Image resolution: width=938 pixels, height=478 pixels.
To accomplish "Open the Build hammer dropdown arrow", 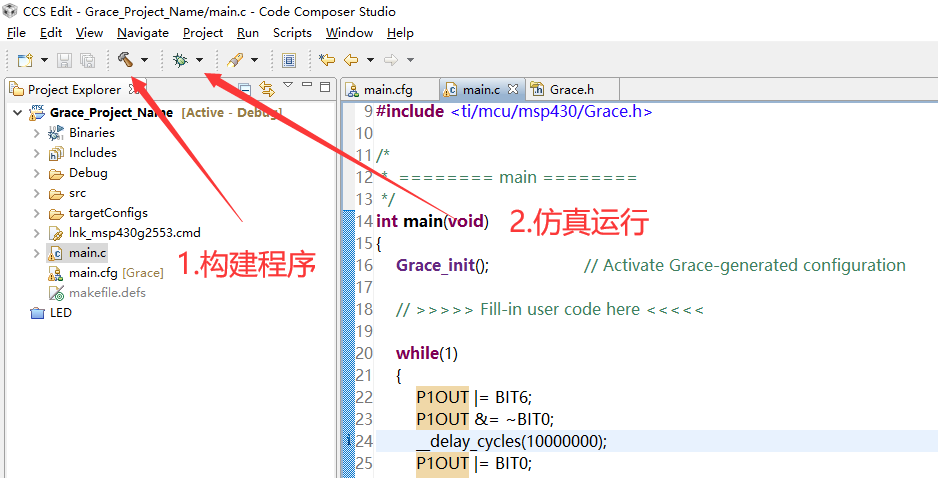I will click(144, 60).
